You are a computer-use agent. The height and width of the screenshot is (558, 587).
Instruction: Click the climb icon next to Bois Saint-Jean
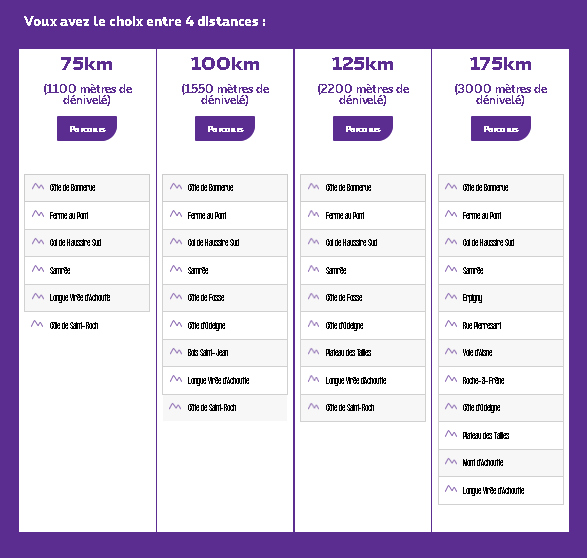click(176, 351)
